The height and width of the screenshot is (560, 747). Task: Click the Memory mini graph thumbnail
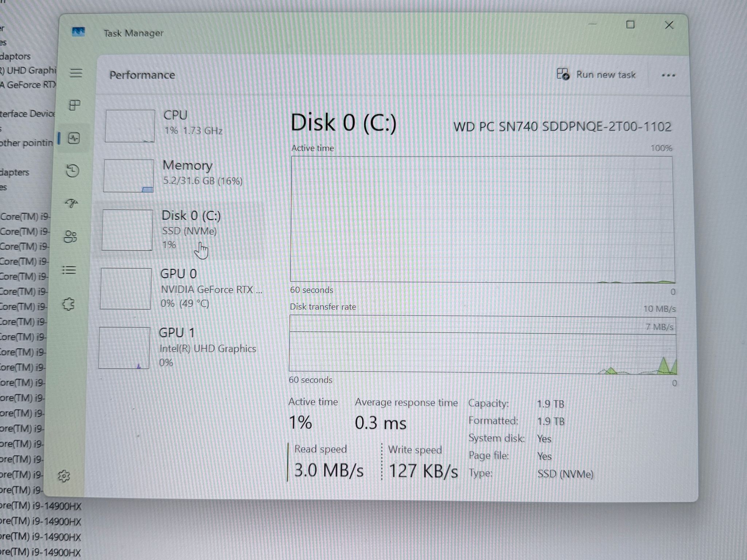click(x=128, y=176)
